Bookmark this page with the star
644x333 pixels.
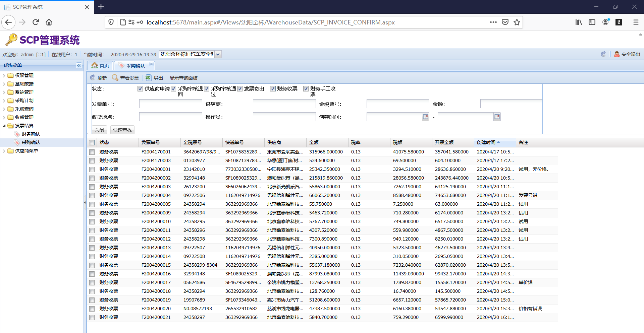pyautogui.click(x=517, y=22)
